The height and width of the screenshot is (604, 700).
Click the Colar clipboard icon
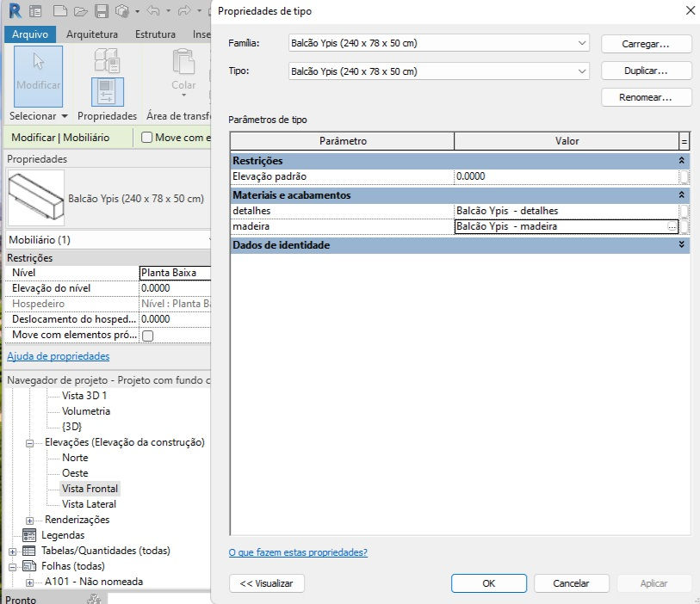(183, 62)
